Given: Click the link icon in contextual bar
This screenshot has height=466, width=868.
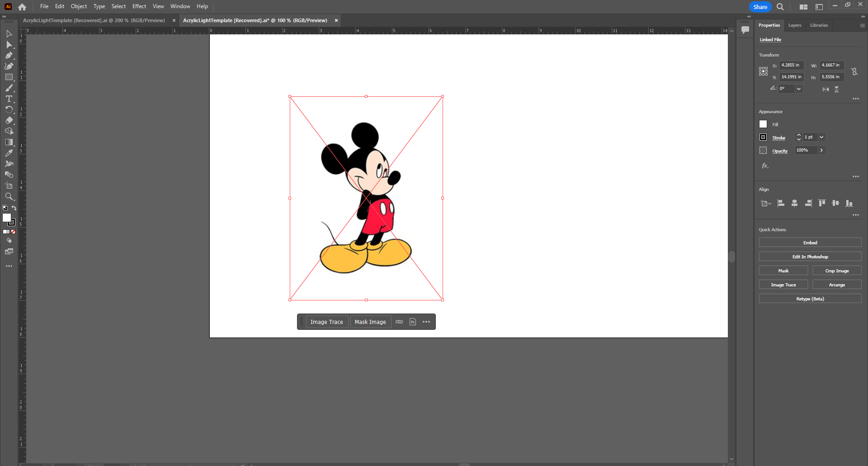Looking at the screenshot, I should 399,322.
